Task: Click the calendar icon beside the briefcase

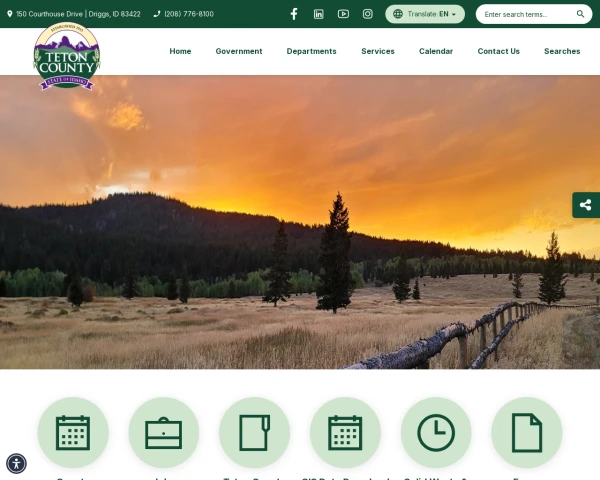Action: tap(73, 433)
